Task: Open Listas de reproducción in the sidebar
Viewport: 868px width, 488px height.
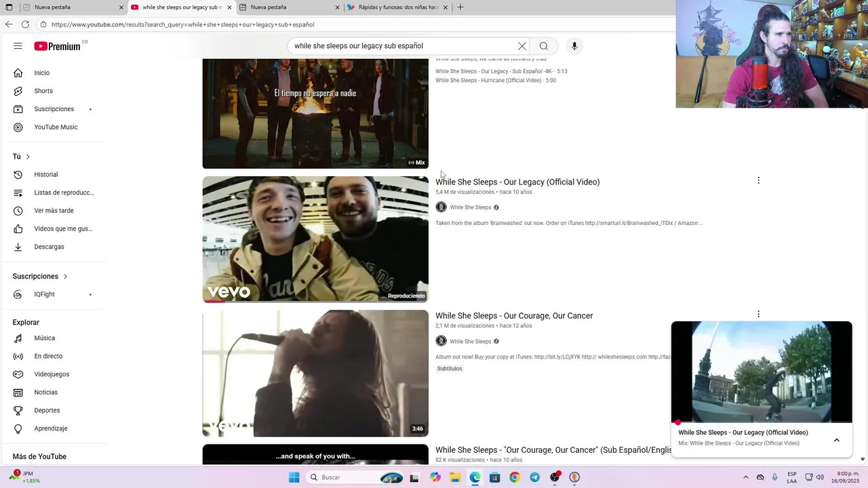Action: point(53,192)
